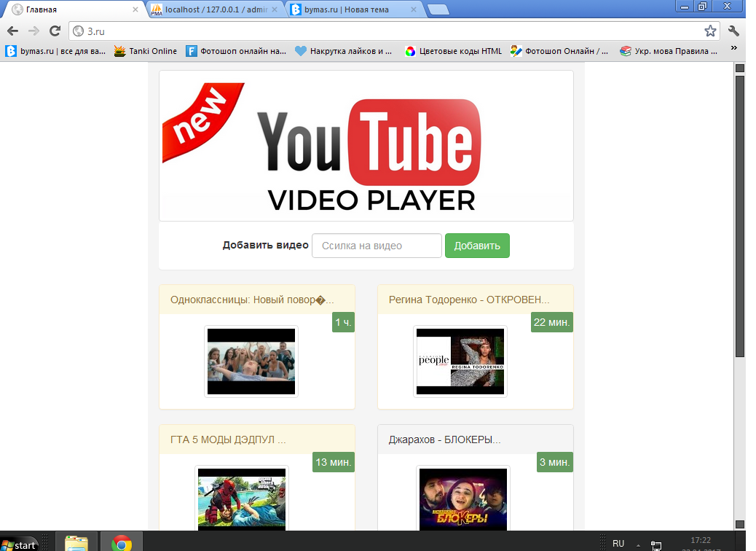Open the Tanki Online bookmark
Viewport: 756px width, 551px height.
(146, 51)
